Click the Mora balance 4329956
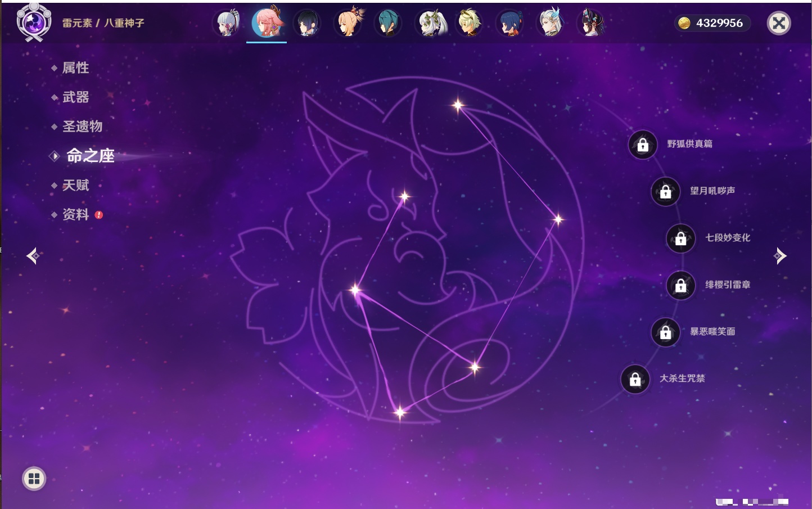This screenshot has width=812, height=509. (x=719, y=23)
